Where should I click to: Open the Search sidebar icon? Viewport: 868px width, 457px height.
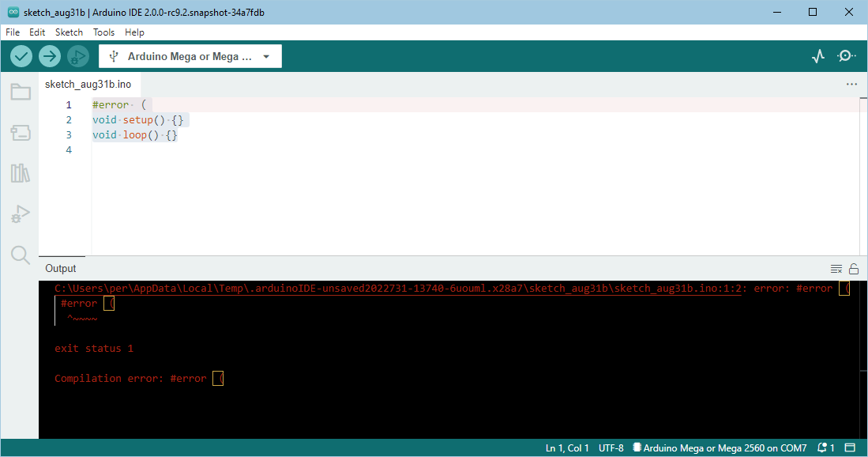(x=21, y=255)
